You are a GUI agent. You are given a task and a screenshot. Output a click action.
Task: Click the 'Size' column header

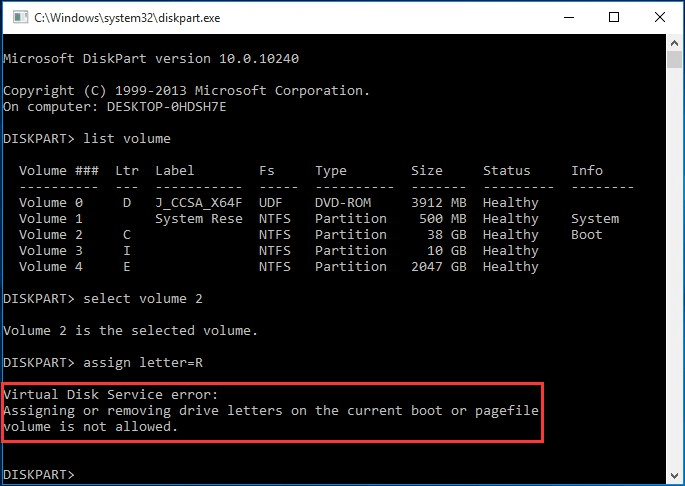click(x=426, y=170)
